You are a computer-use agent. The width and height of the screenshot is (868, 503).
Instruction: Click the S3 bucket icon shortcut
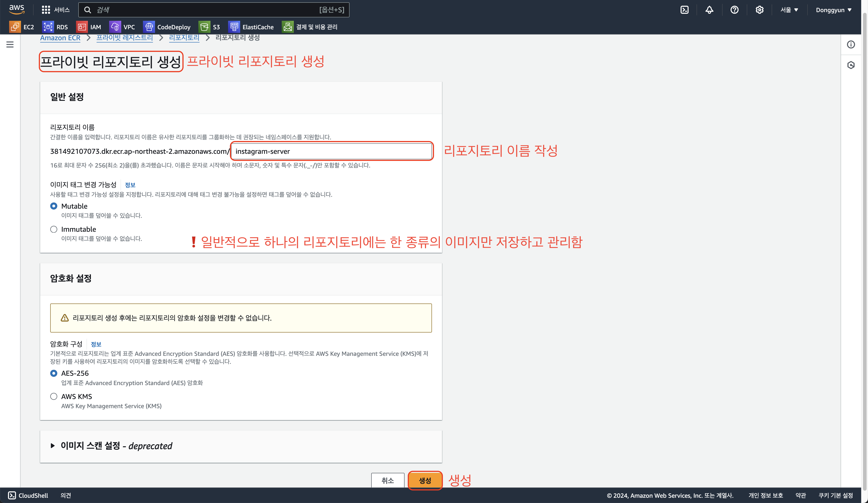[x=204, y=27]
